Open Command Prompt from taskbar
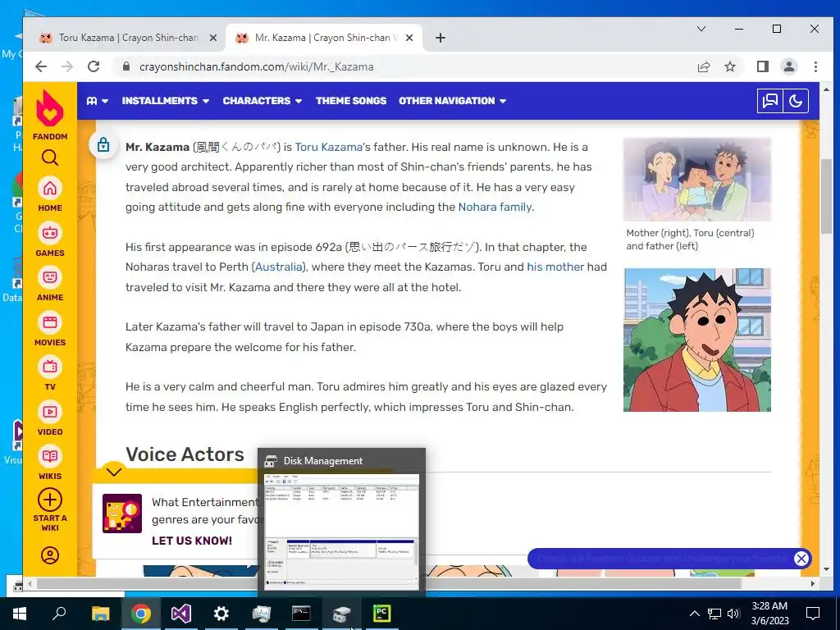This screenshot has width=840, height=630. pyautogui.click(x=301, y=614)
